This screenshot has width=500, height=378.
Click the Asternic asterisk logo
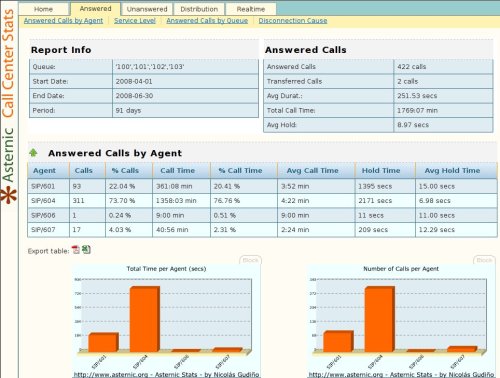coord(8,195)
